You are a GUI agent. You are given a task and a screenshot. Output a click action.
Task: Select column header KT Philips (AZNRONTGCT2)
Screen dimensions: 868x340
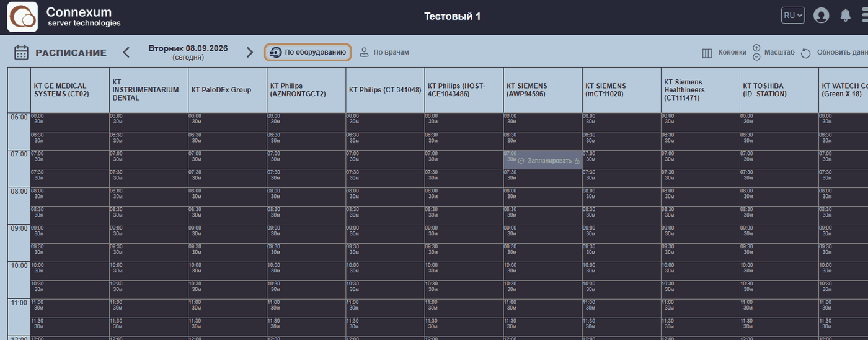point(306,90)
